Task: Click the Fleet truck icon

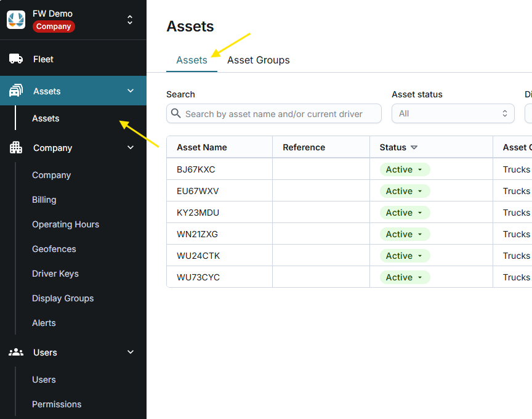Action: click(16, 59)
